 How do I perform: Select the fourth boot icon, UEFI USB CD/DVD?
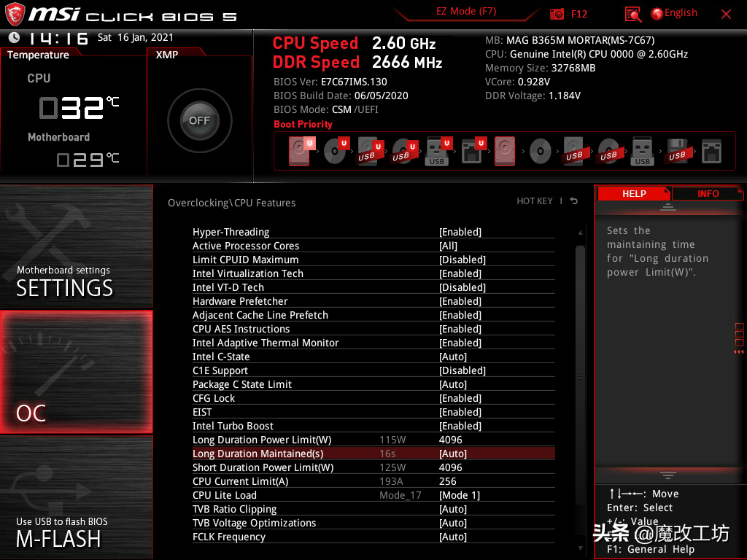[x=403, y=151]
